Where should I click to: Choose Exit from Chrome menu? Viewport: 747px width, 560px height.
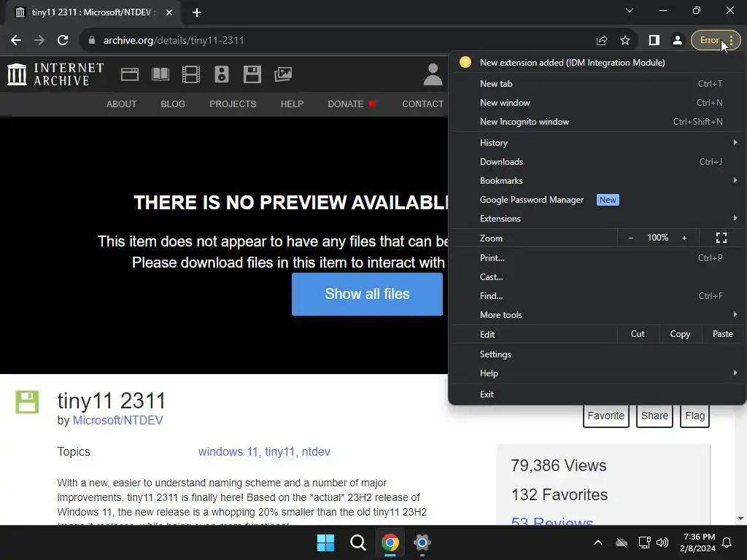click(x=598, y=394)
